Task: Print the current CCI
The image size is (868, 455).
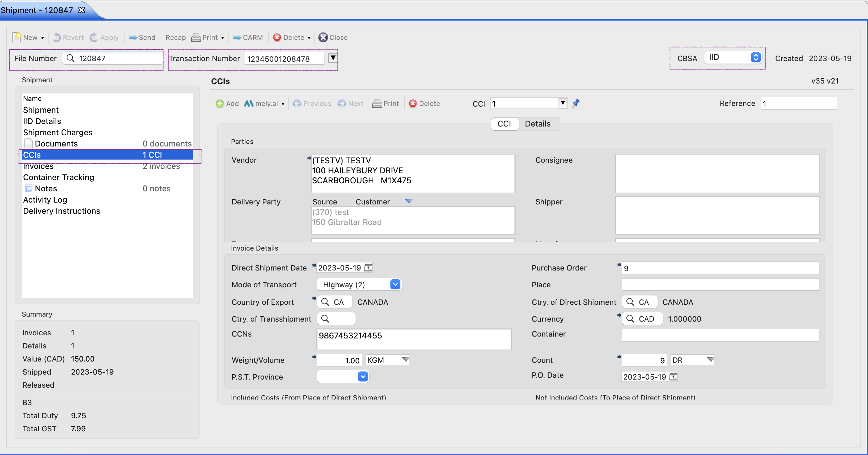Action: (x=385, y=103)
